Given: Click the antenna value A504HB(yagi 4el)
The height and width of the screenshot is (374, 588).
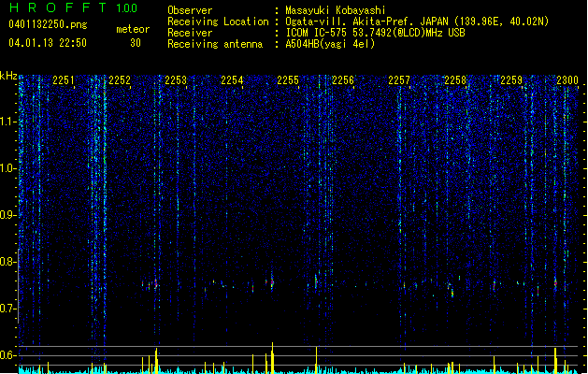Looking at the screenshot, I should [330, 44].
